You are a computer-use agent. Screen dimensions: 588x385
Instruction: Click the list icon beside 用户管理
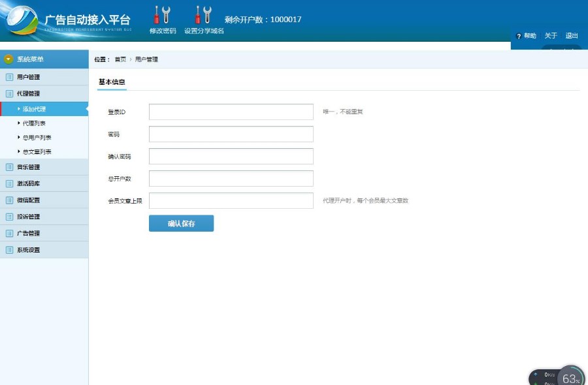click(9, 77)
